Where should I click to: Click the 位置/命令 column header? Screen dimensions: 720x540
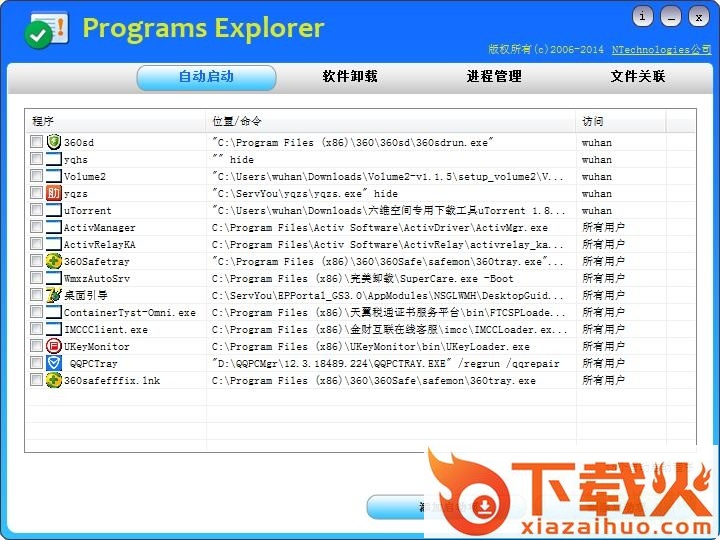(x=391, y=121)
